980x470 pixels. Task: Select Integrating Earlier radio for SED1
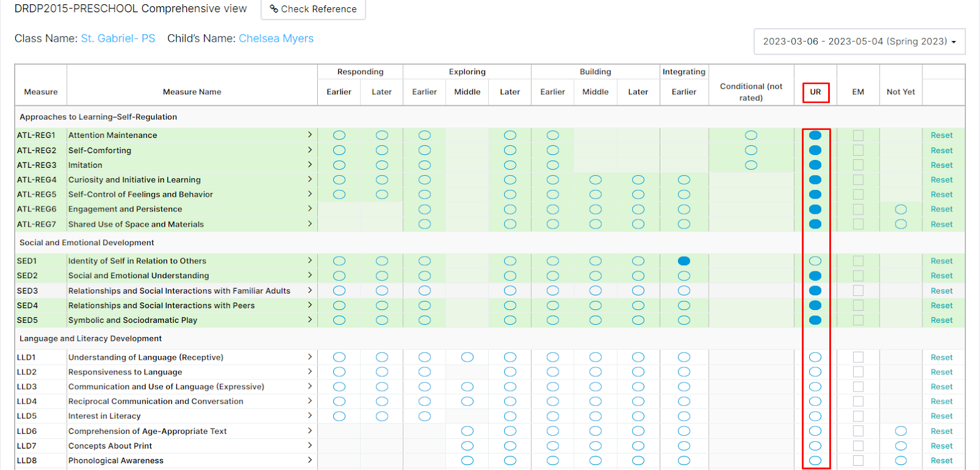(684, 261)
